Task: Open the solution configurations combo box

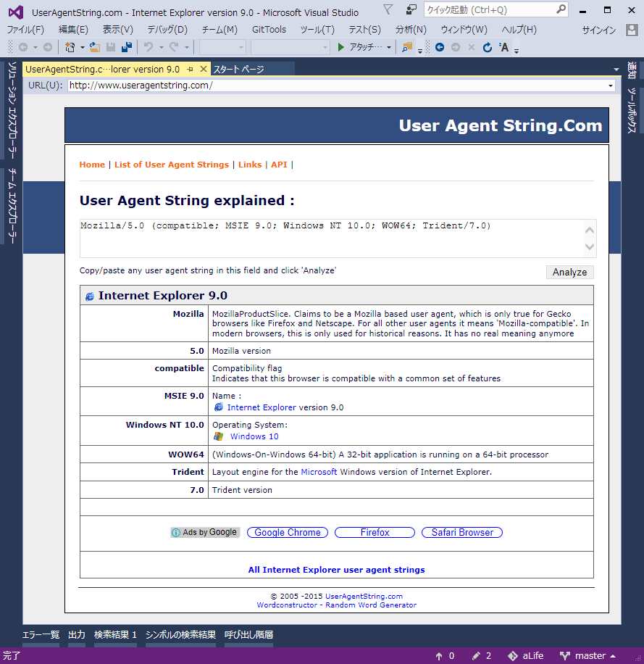Action: point(222,47)
